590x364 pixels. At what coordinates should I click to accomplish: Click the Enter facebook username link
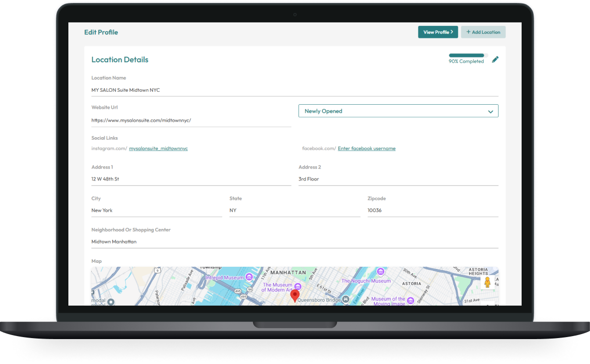pos(366,148)
